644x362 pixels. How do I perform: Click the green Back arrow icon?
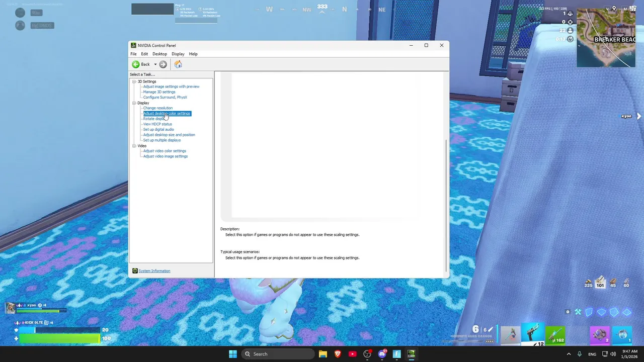(136, 64)
